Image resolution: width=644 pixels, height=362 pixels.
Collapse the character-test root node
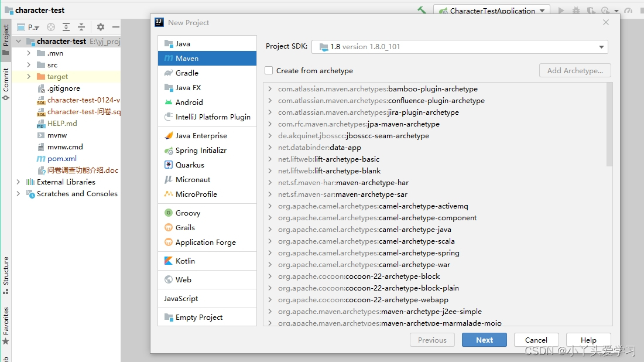click(x=19, y=41)
